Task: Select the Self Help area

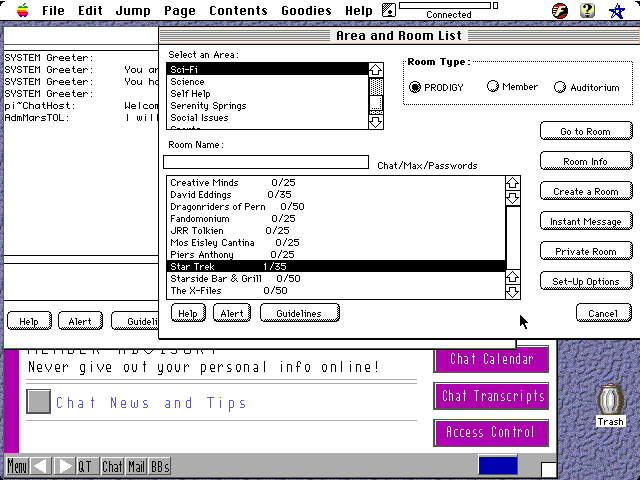Action: (x=268, y=93)
